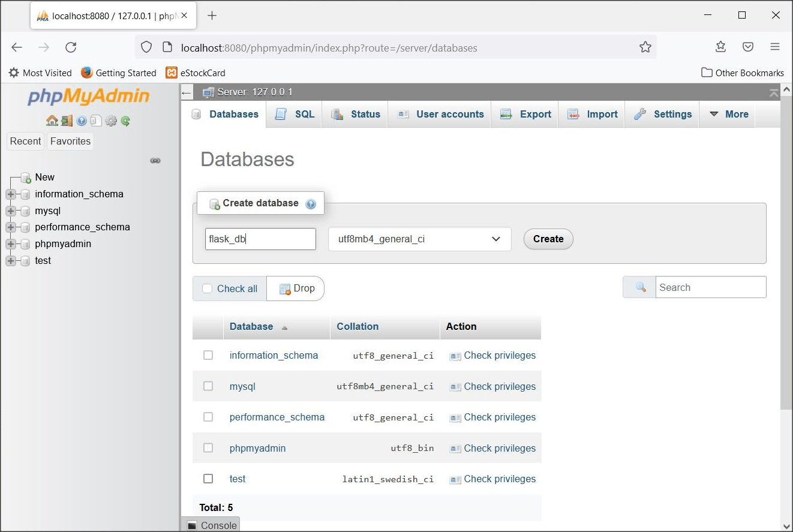Reload the navigation panel with the green icon
Screen dimensions: 793x532
pos(125,120)
